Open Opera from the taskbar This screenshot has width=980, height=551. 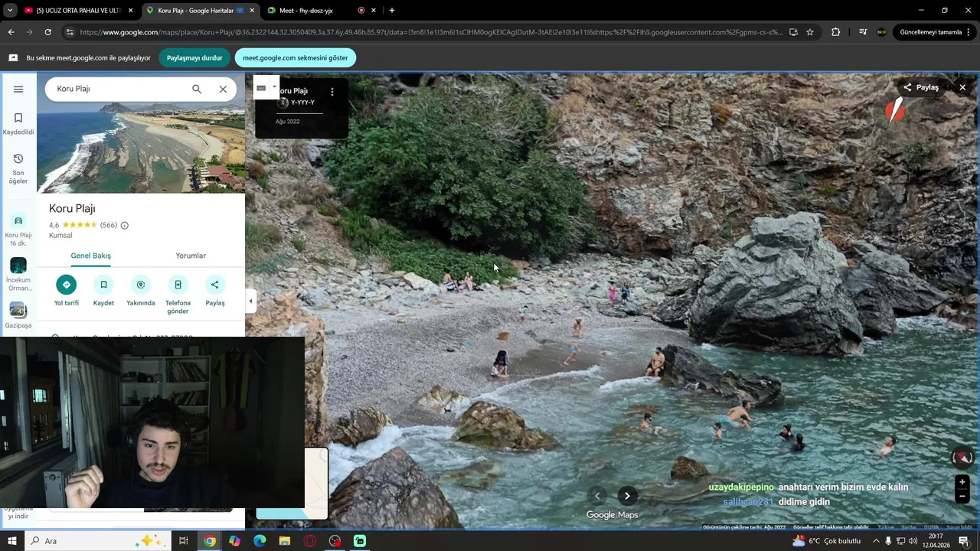click(310, 541)
